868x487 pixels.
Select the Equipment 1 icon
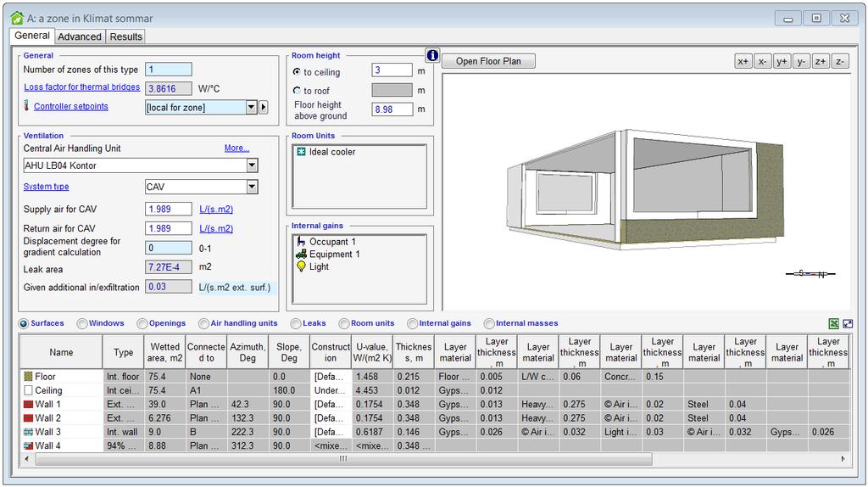tap(301, 254)
